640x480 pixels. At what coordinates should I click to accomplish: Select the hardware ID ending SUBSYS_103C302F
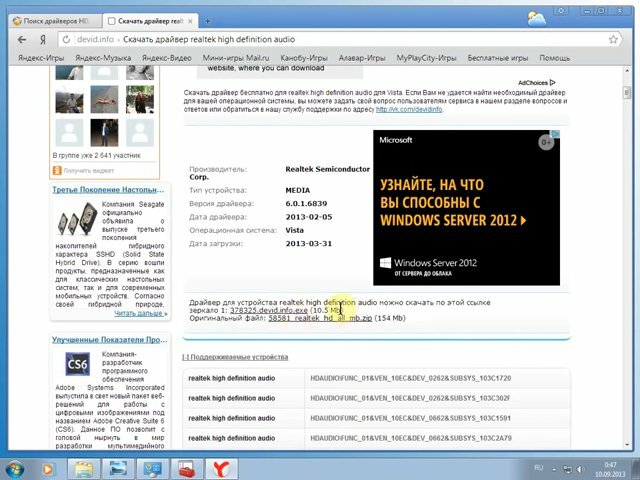coord(410,398)
